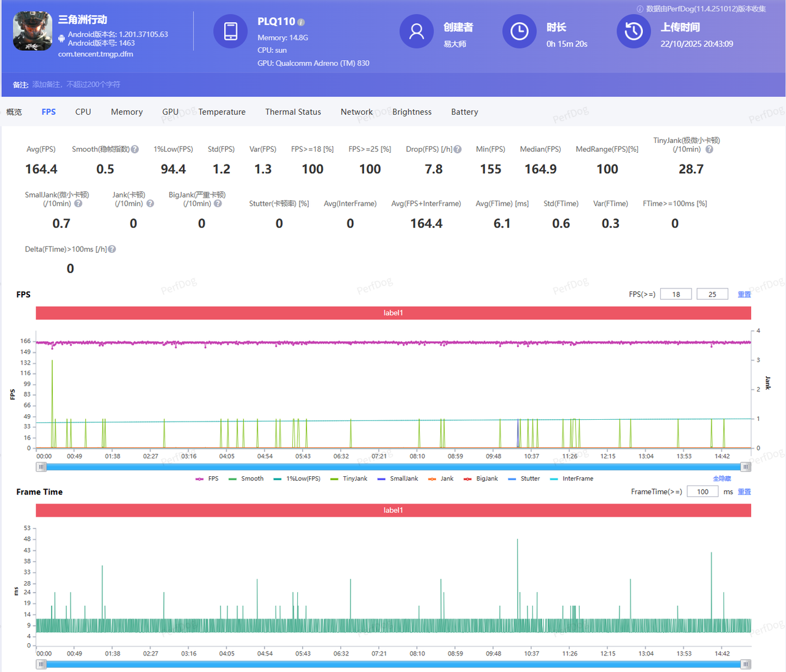Viewport: 786px width, 672px height.
Task: Click the FPS chart's left range slider handle
Action: [41, 467]
